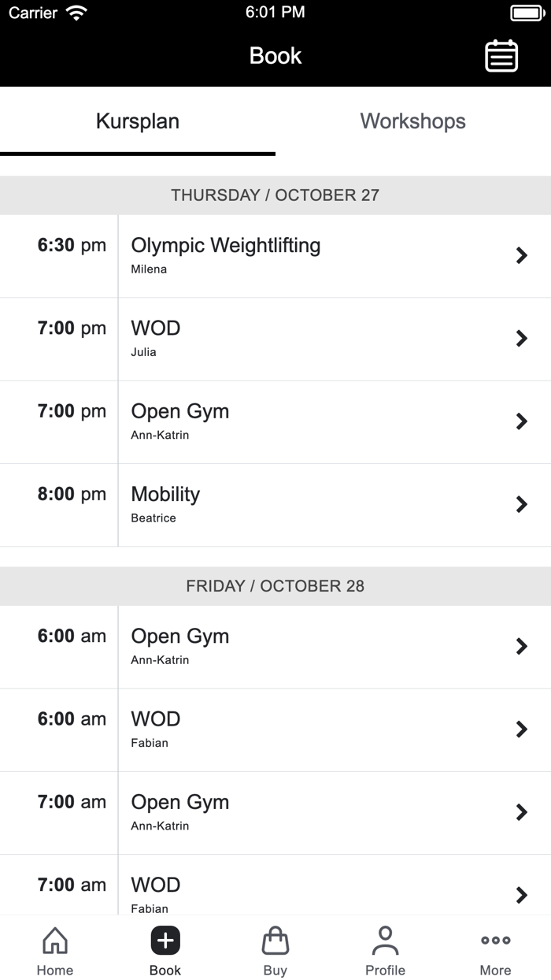Expand the Olympic Weightlifting chevron
This screenshot has height=980, width=551.
coord(521,255)
